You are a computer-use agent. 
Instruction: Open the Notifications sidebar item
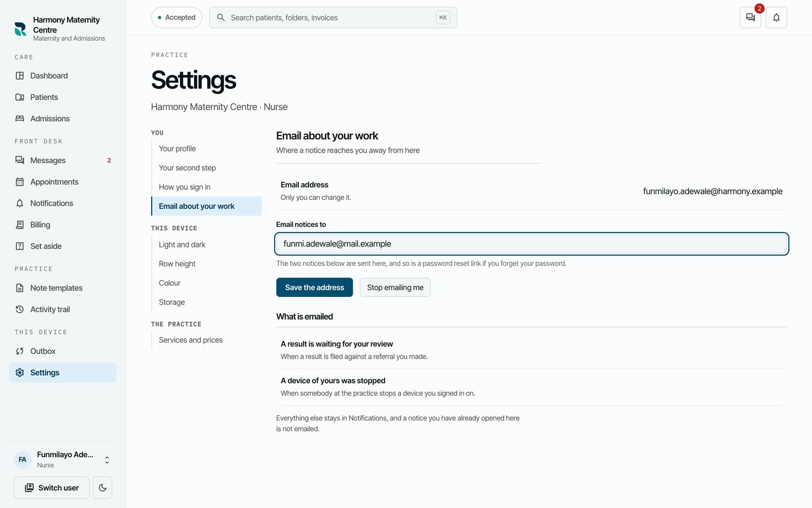(x=63, y=203)
